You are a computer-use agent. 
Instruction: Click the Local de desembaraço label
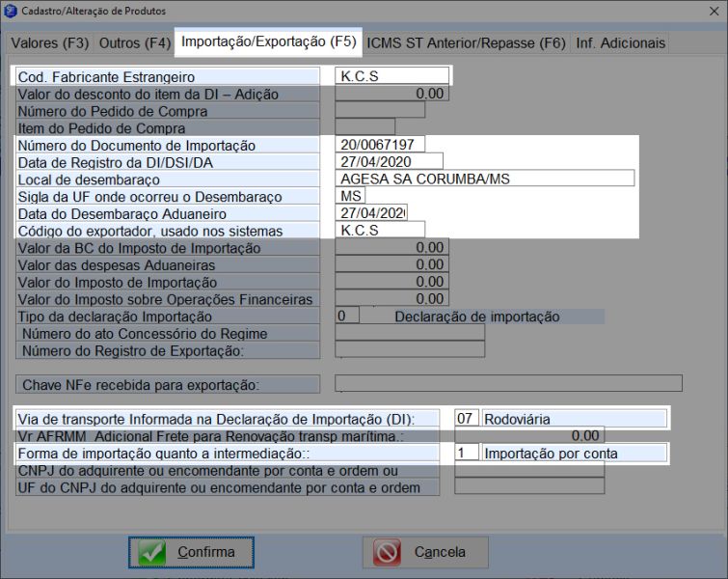click(89, 179)
